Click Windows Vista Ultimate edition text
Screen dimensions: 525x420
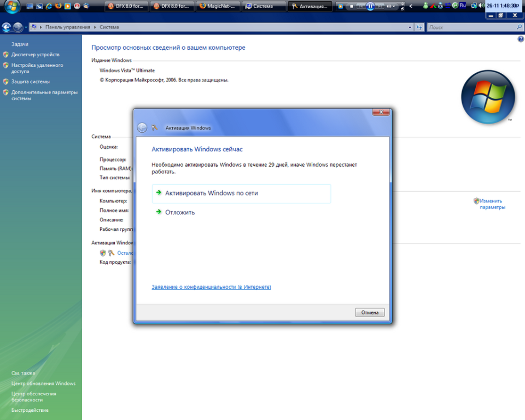pyautogui.click(x=127, y=71)
